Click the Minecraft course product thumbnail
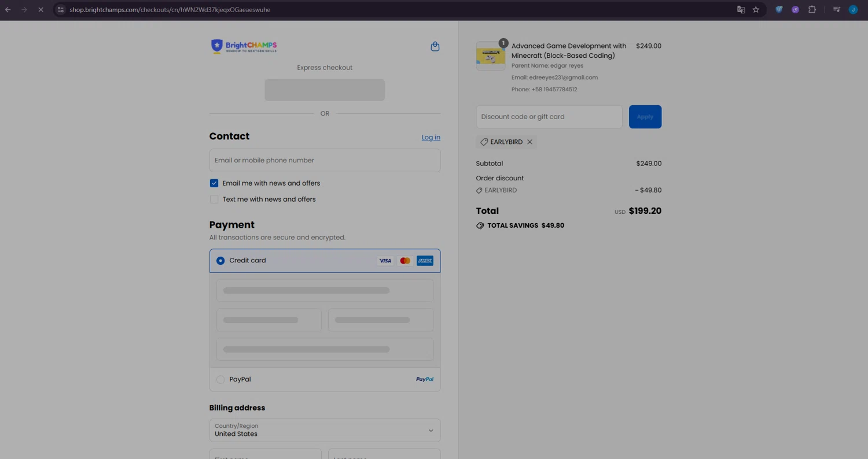The image size is (868, 459). coord(491,56)
